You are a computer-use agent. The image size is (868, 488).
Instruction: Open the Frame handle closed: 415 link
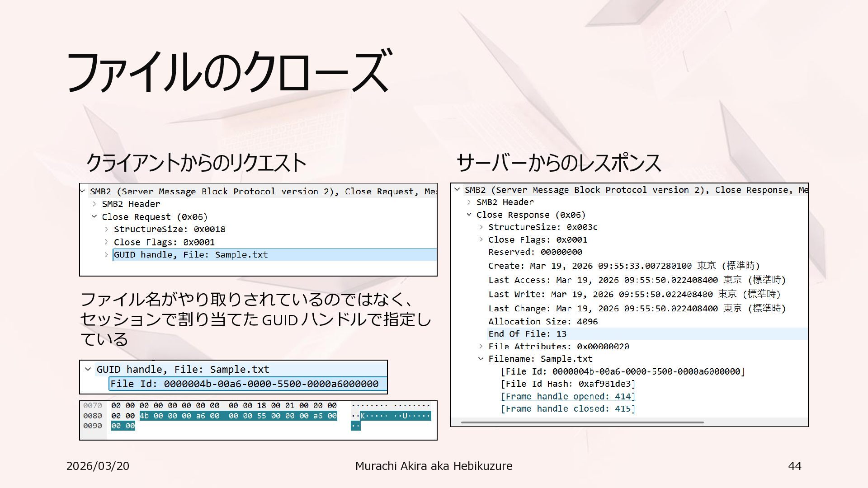click(568, 409)
